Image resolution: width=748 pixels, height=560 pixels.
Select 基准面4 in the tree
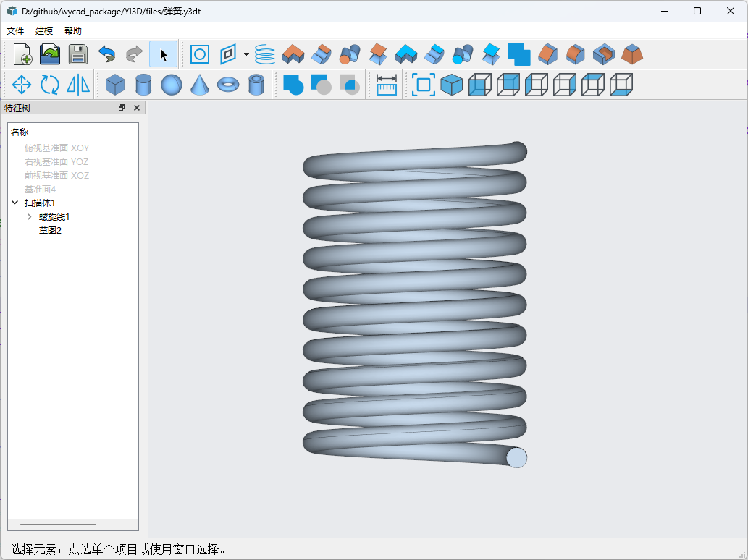point(40,190)
